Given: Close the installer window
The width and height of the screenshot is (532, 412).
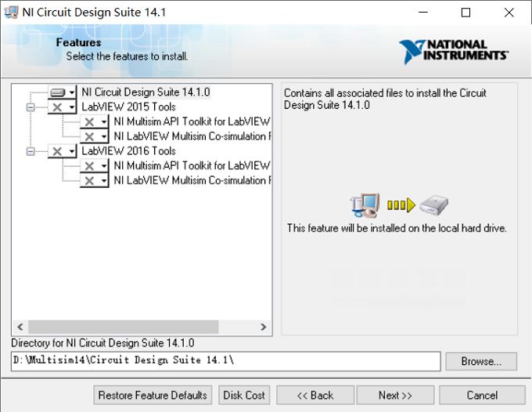Looking at the screenshot, I should click(x=509, y=13).
